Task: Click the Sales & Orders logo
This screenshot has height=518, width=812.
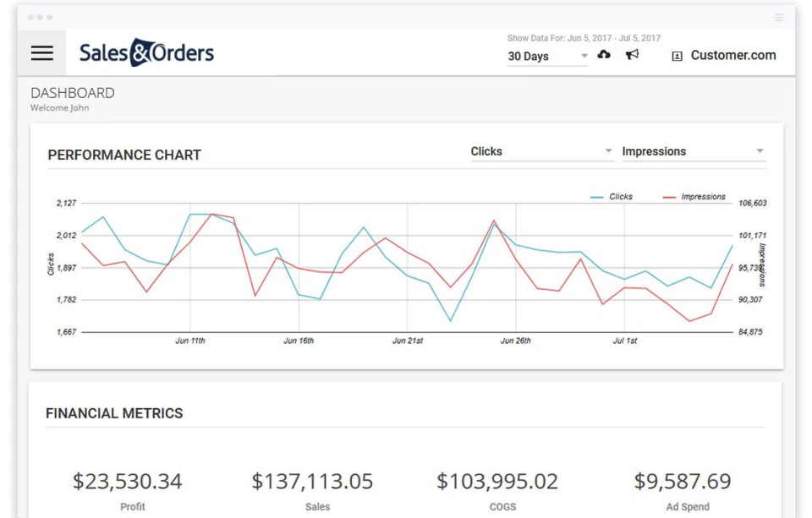Action: [x=145, y=52]
